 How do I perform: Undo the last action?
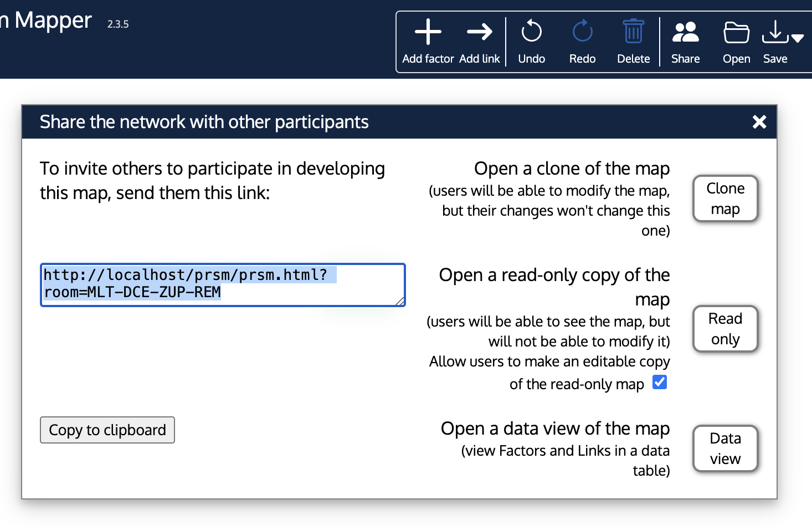tap(531, 32)
